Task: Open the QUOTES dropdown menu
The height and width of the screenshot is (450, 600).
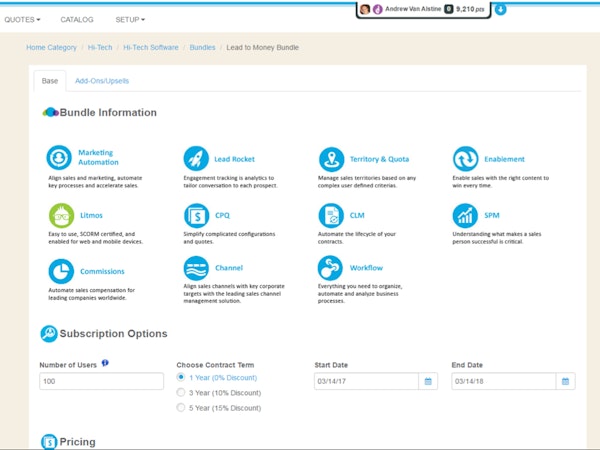Action: pyautogui.click(x=22, y=20)
